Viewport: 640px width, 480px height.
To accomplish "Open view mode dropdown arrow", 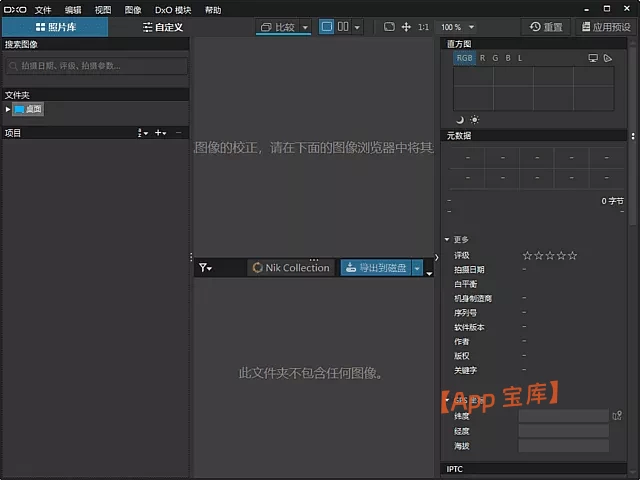I will pyautogui.click(x=357, y=27).
